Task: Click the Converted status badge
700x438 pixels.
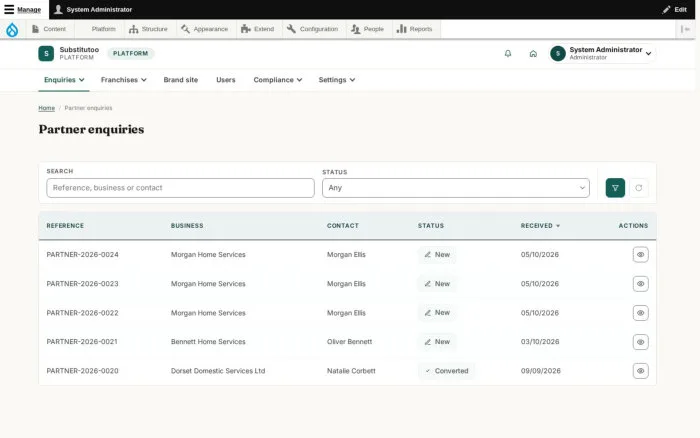Action: tap(446, 371)
